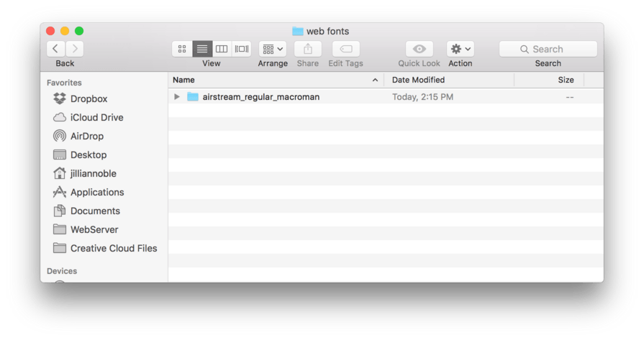Screen dimensions: 644x340
Task: Select the airstream_regular_macroman folder row
Action: point(386,97)
